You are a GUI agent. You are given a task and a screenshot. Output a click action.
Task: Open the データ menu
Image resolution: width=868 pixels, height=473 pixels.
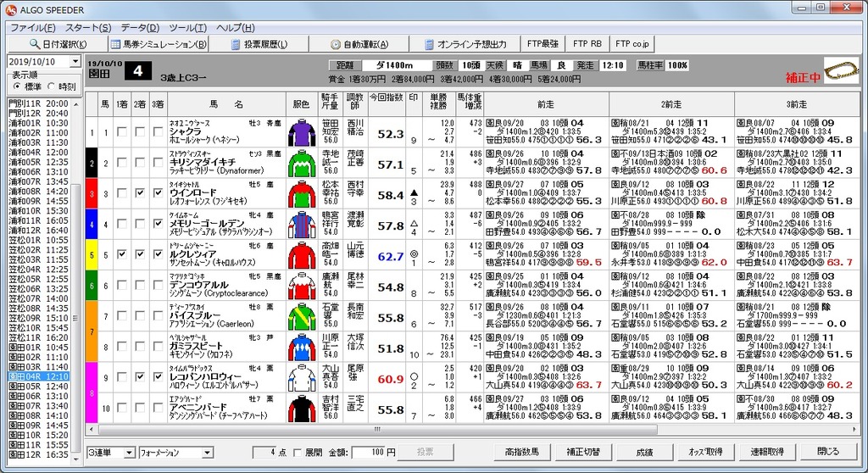point(140,28)
